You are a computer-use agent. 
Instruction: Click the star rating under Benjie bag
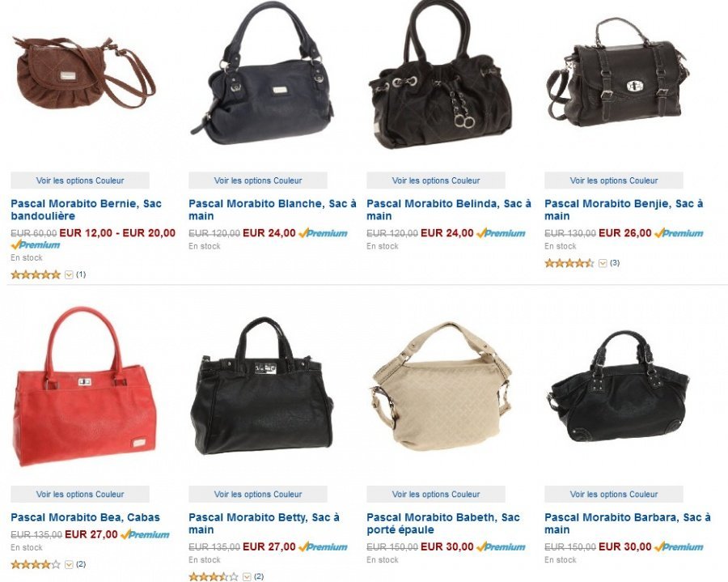(x=569, y=263)
